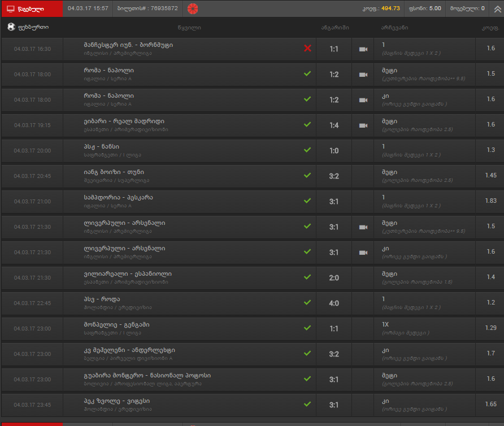The height and width of the screenshot is (426, 504).
Task: Open video camera for რომა - ნაპოლი კი row
Action: pos(363,100)
